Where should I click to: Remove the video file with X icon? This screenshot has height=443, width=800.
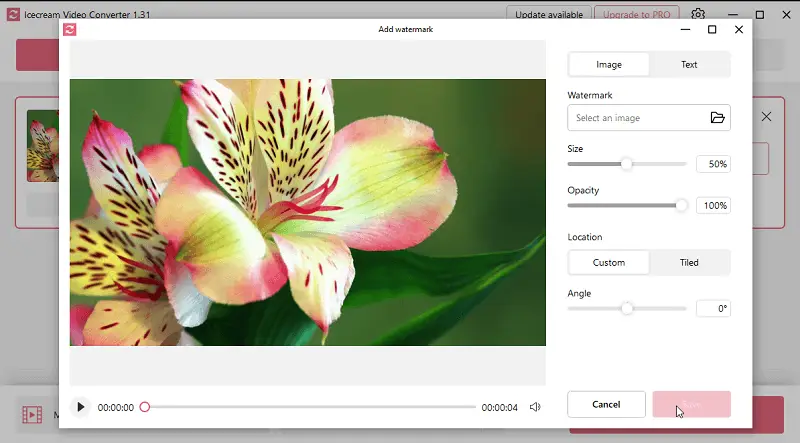pyautogui.click(x=766, y=117)
